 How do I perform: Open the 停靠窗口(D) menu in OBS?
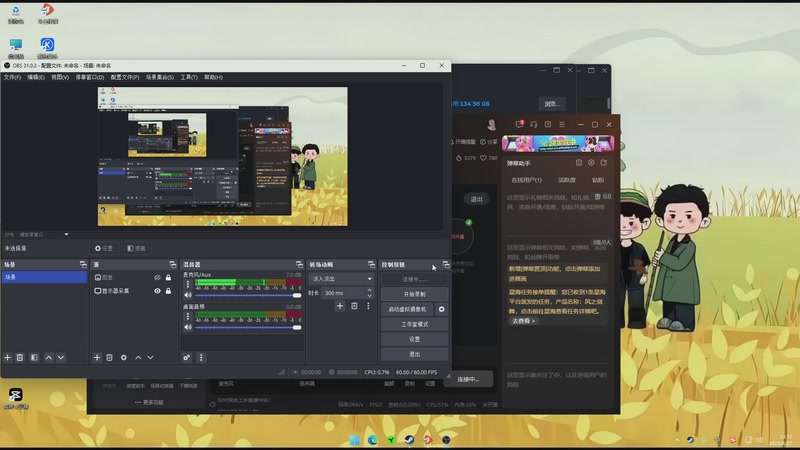90,78
